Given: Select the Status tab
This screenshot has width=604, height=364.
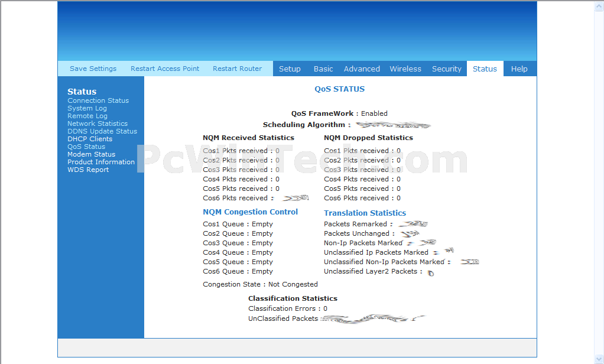Looking at the screenshot, I should tap(485, 69).
